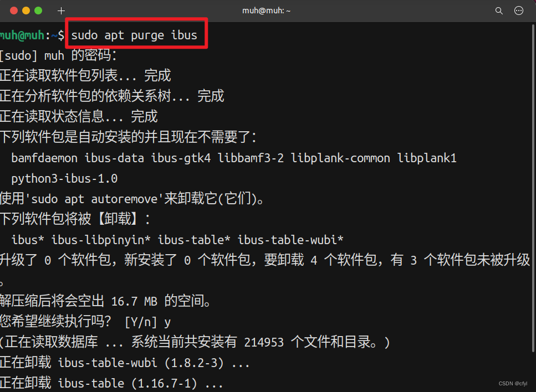Image resolution: width=536 pixels, height=392 pixels.
Task: Open a new terminal tab with plus icon
Action: click(x=61, y=11)
